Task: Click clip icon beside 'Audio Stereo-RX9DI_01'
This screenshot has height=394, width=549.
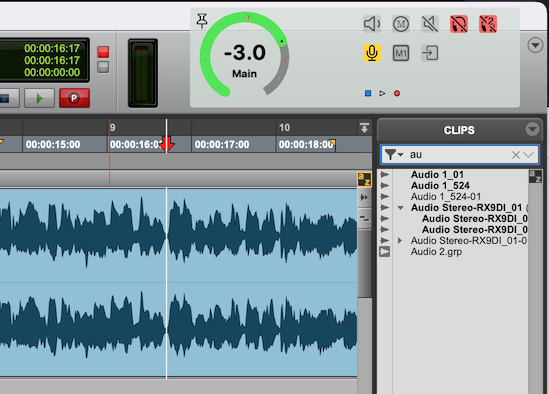Action: (384, 207)
